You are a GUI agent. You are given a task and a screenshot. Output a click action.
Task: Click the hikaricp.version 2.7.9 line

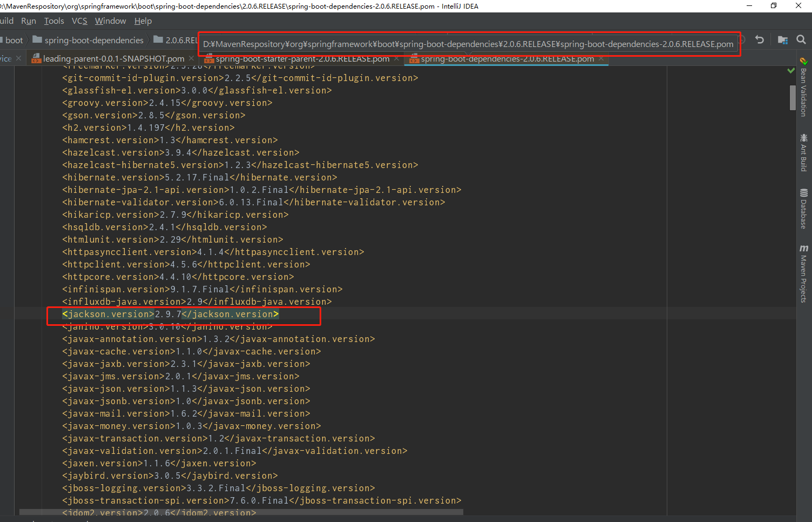(x=175, y=215)
